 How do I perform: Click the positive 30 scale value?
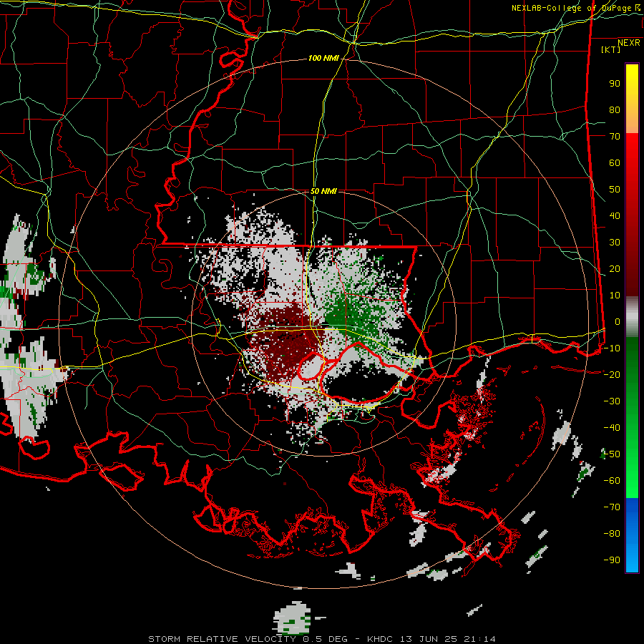pos(615,243)
